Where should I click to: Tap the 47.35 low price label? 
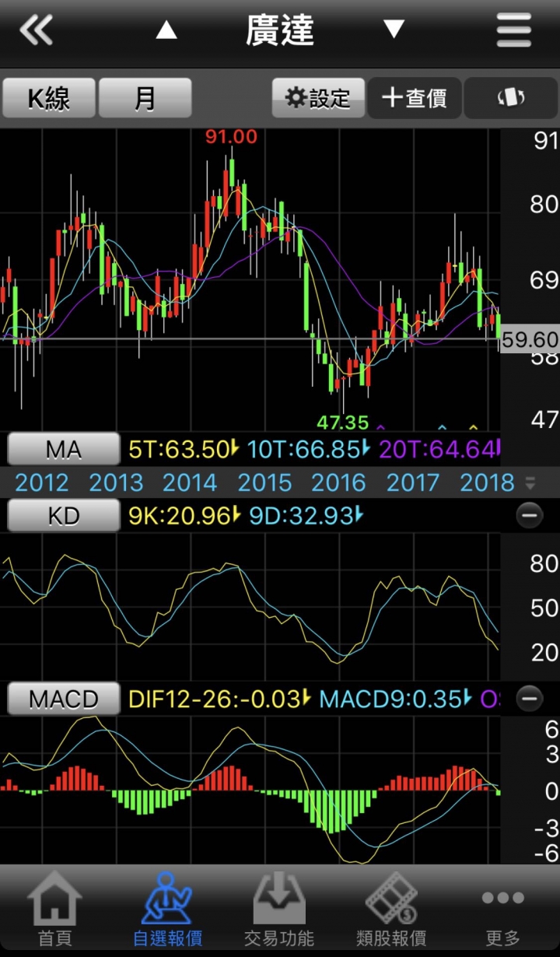pyautogui.click(x=343, y=422)
